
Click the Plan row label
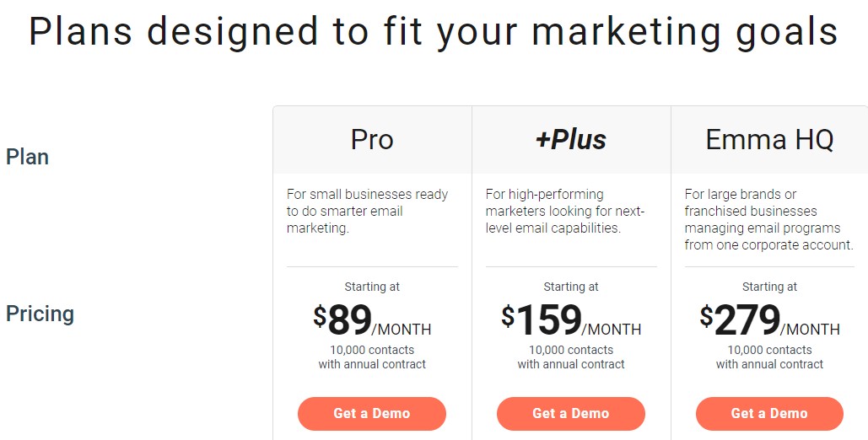click(x=28, y=157)
